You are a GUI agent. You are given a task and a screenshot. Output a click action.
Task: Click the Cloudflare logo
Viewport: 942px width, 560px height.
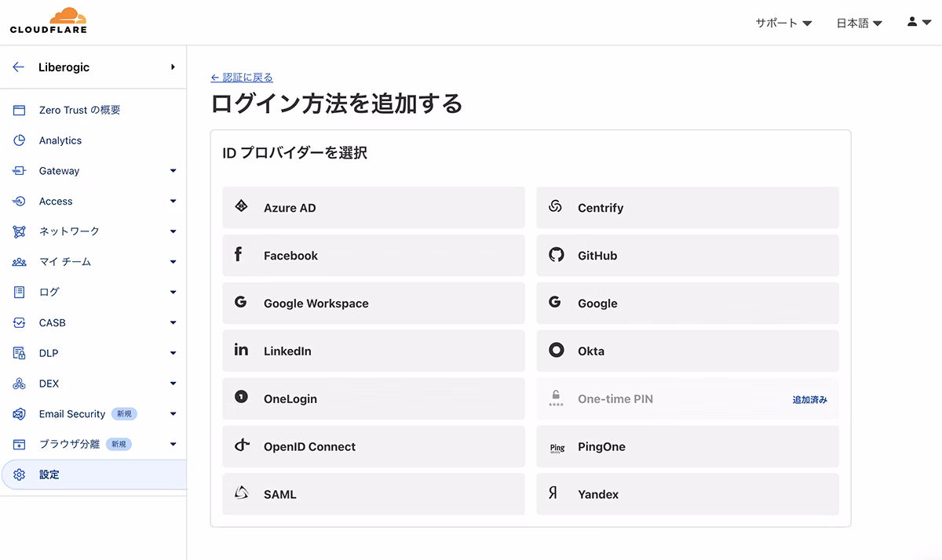48,21
